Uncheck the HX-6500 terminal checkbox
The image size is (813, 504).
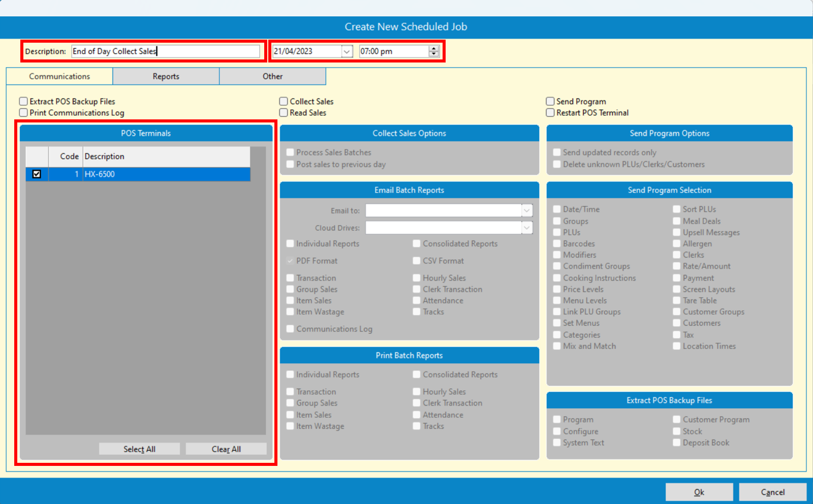pos(37,174)
